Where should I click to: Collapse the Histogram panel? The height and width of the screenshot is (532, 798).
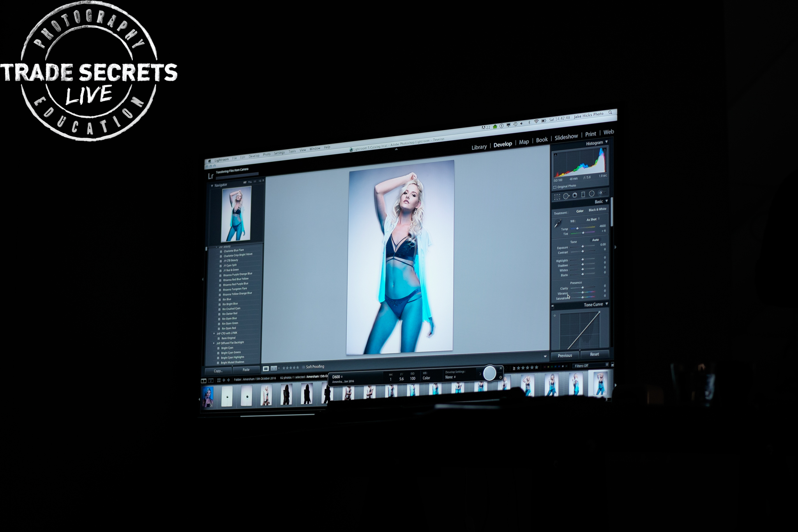point(606,142)
